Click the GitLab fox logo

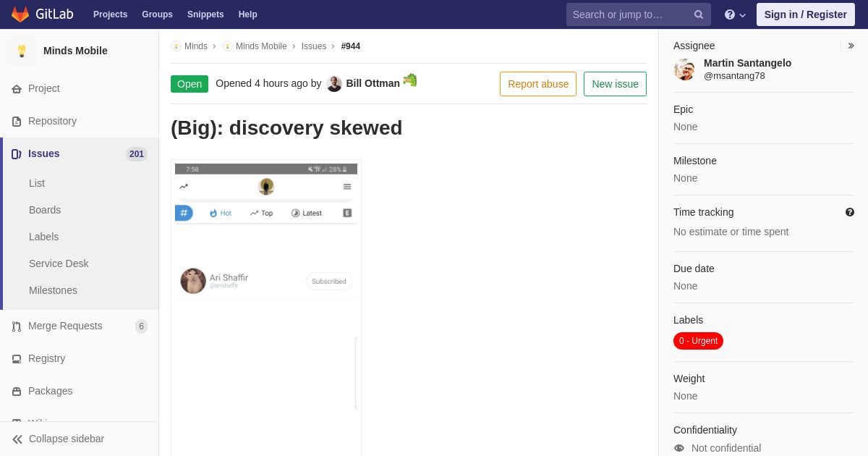20,14
